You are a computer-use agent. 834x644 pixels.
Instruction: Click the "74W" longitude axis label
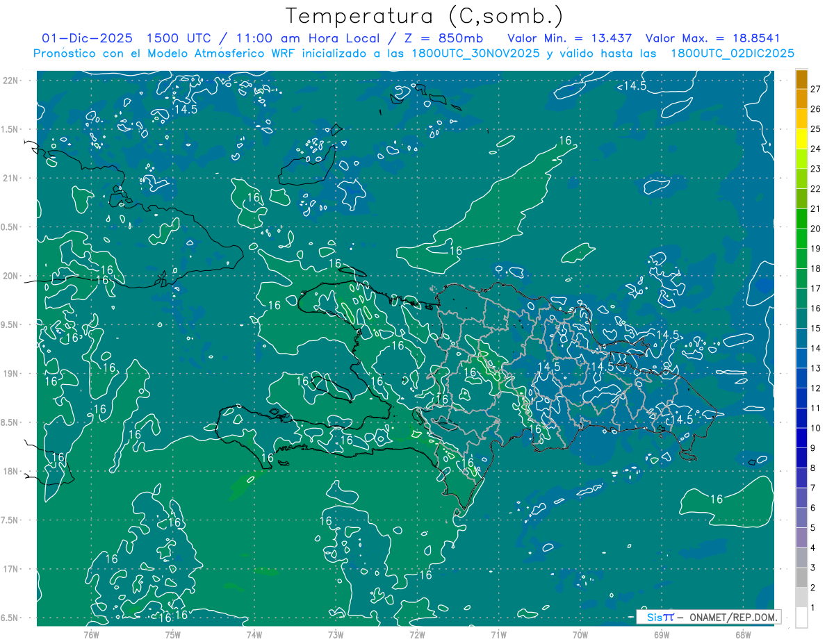(x=254, y=634)
